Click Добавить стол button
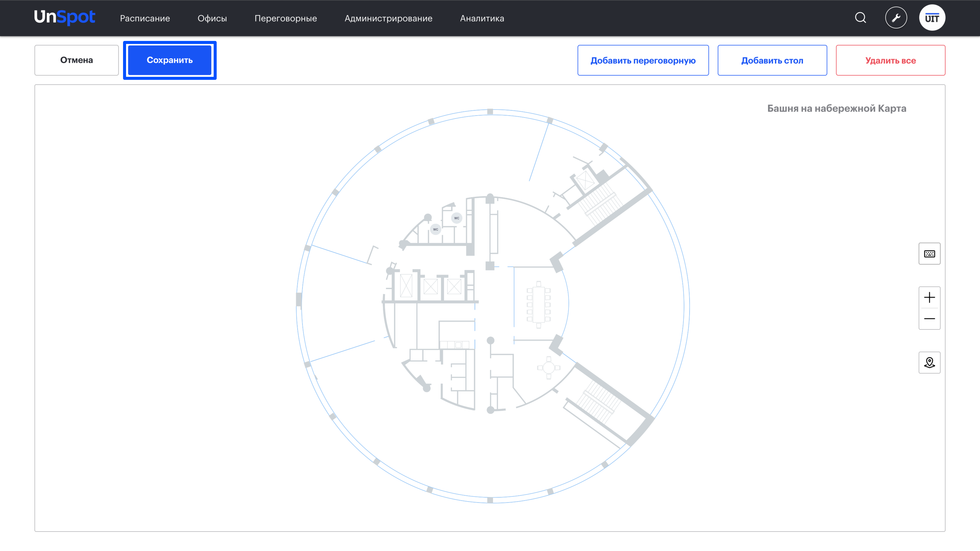Viewport: 980px width, 551px height. (x=772, y=60)
